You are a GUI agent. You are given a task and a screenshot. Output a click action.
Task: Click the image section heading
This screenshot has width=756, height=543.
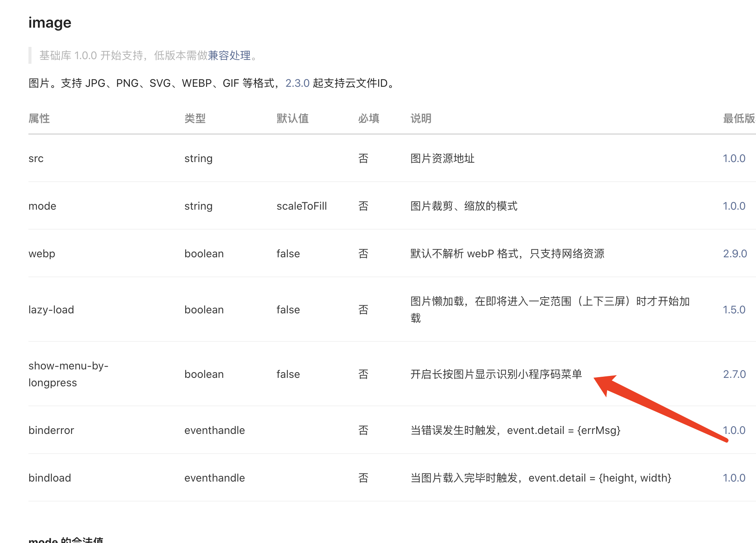coord(50,23)
